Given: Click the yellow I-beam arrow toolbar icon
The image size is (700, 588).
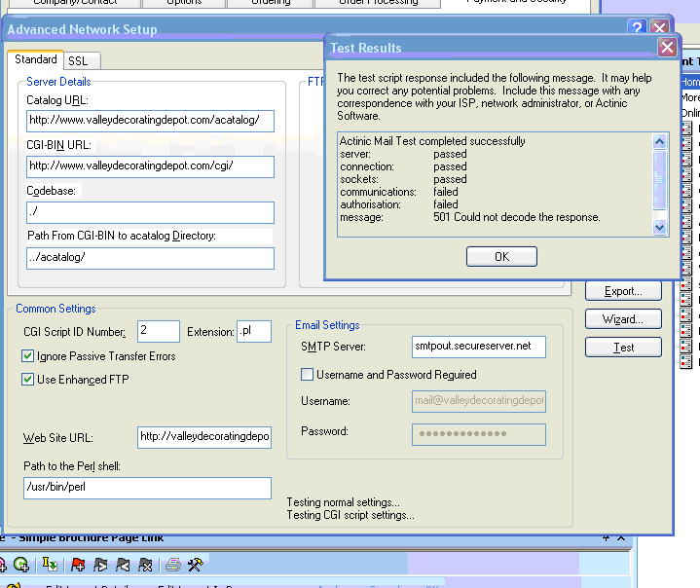Looking at the screenshot, I should tap(50, 564).
